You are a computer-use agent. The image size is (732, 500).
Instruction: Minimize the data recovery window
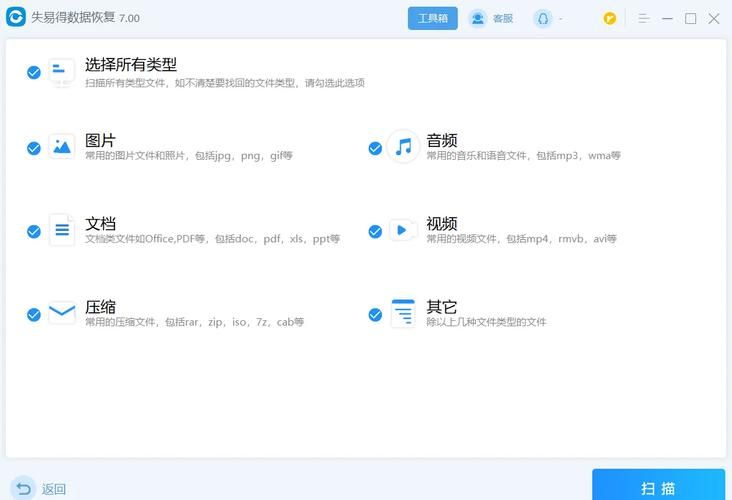click(667, 19)
